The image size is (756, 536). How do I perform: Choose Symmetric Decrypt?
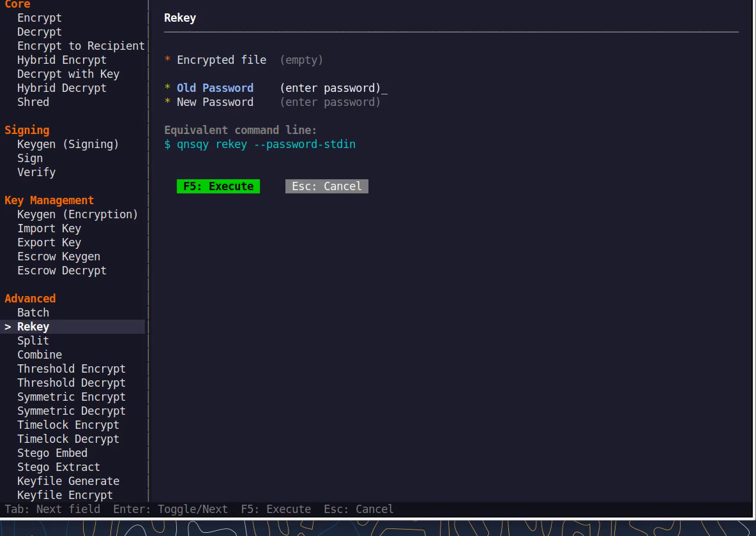click(x=72, y=411)
